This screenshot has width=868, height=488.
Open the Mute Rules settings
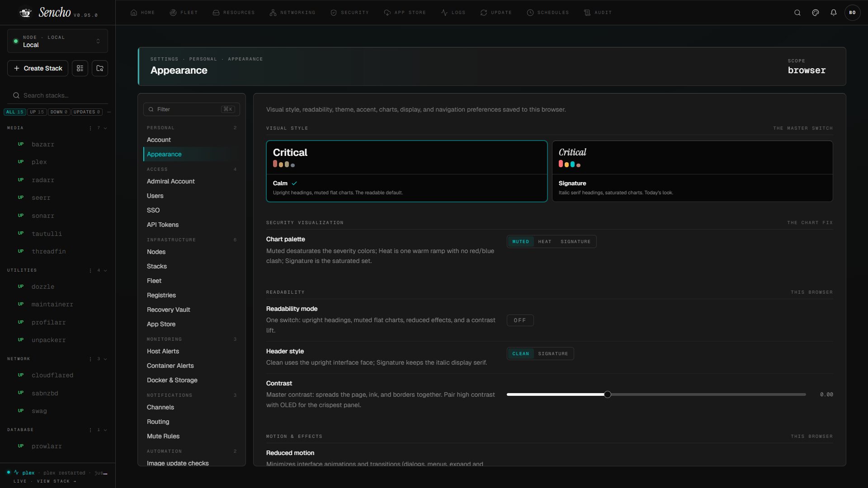click(191, 436)
